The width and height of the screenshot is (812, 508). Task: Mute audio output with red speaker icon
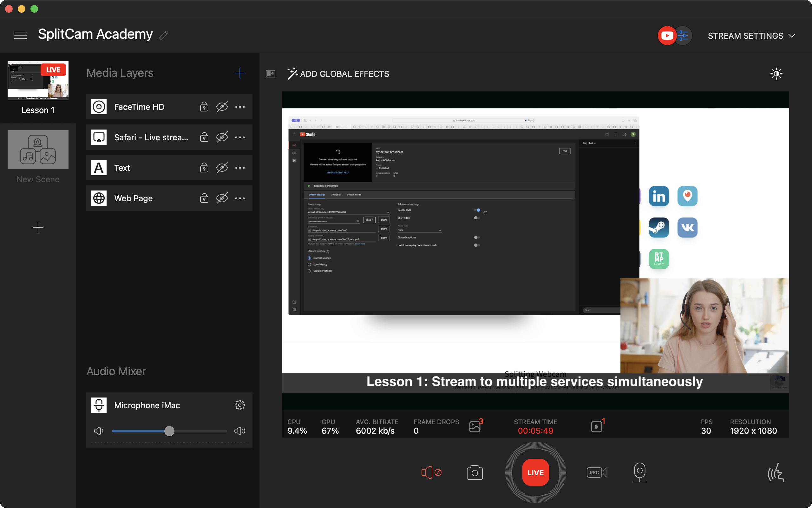(431, 472)
